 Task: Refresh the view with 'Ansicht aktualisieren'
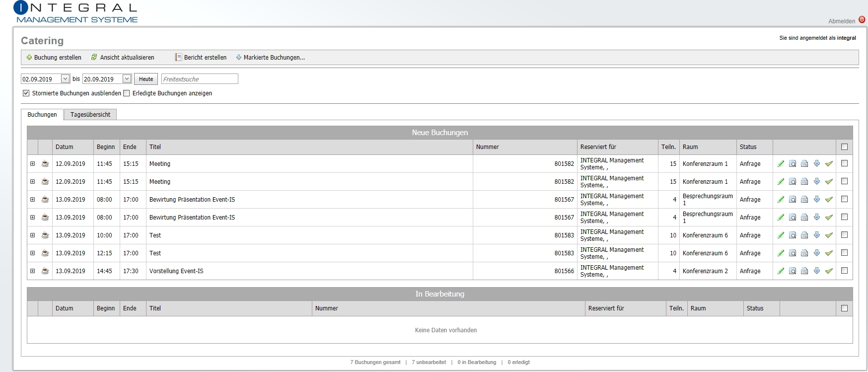[x=123, y=58]
